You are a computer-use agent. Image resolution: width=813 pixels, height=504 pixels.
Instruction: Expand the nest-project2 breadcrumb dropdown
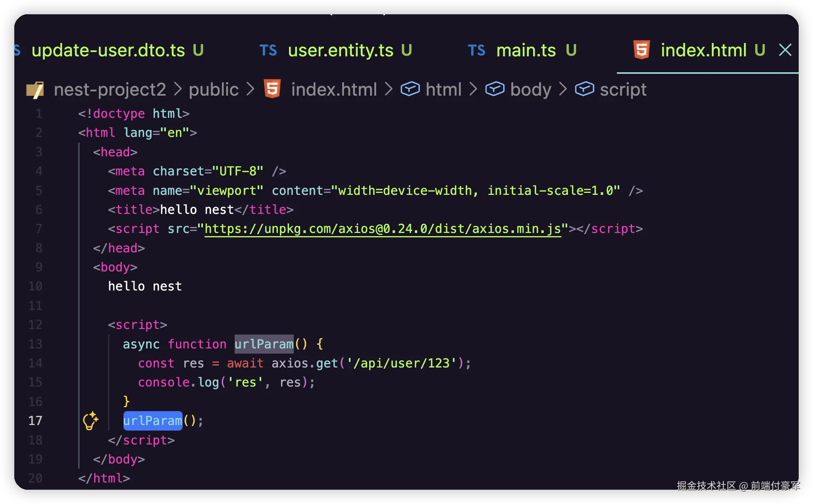pos(110,90)
